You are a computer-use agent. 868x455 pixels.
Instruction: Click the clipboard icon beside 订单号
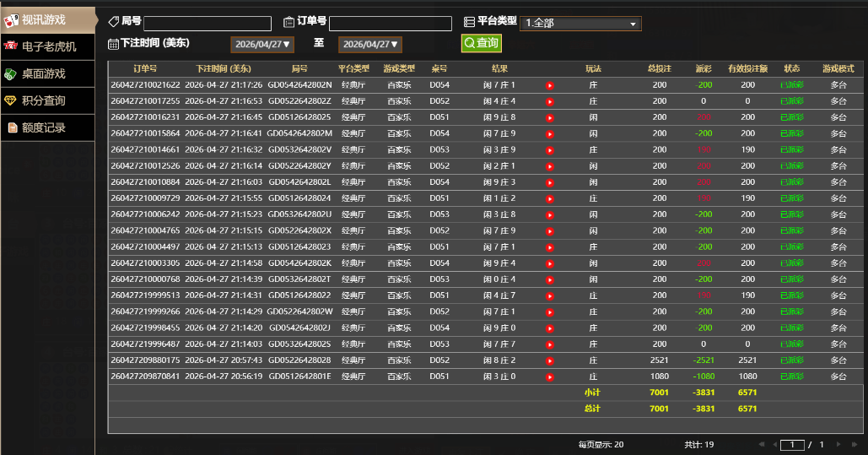(289, 22)
